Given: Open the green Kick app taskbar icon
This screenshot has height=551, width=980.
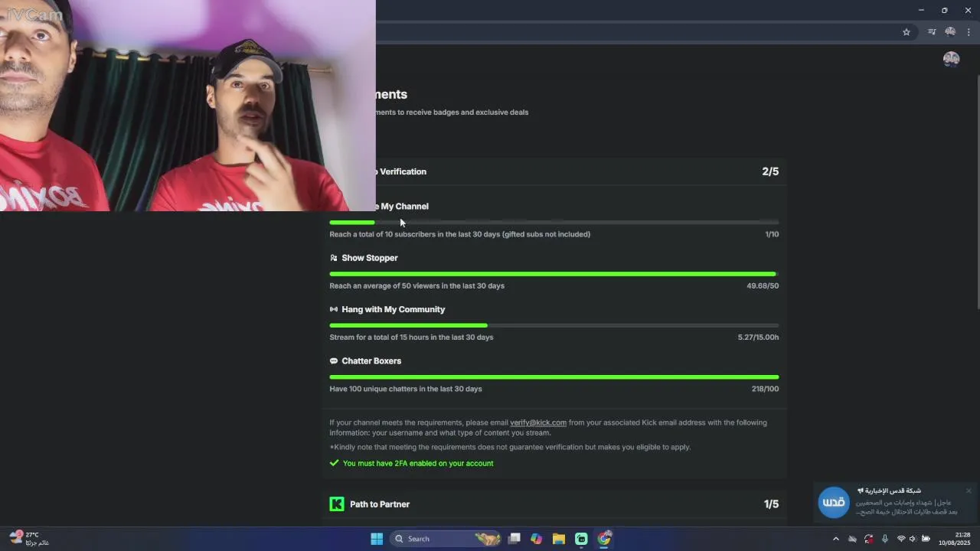Looking at the screenshot, I should 581,539.
